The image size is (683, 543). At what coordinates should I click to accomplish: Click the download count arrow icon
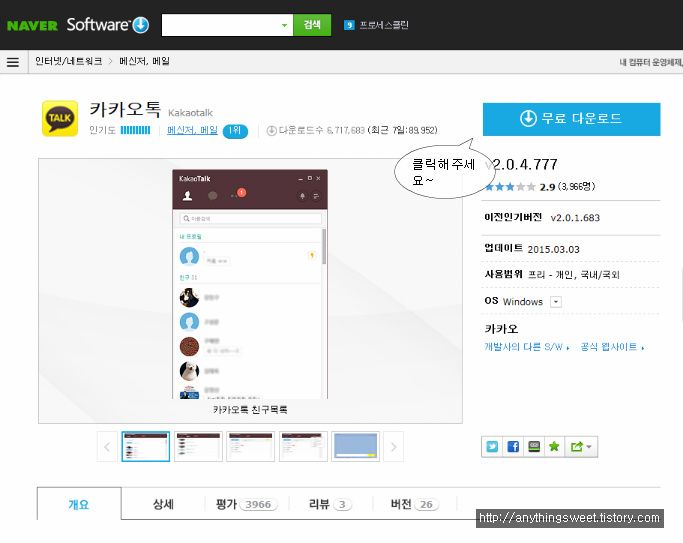pos(271,131)
